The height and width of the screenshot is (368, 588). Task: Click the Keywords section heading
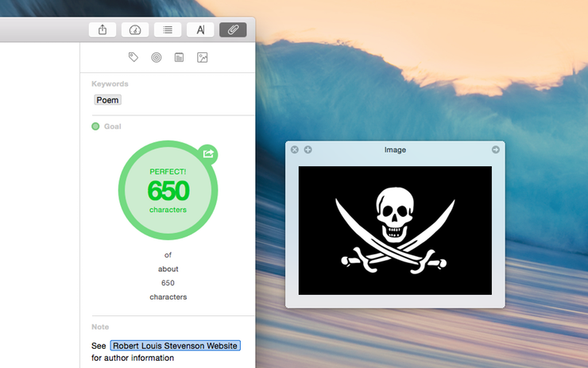(110, 83)
